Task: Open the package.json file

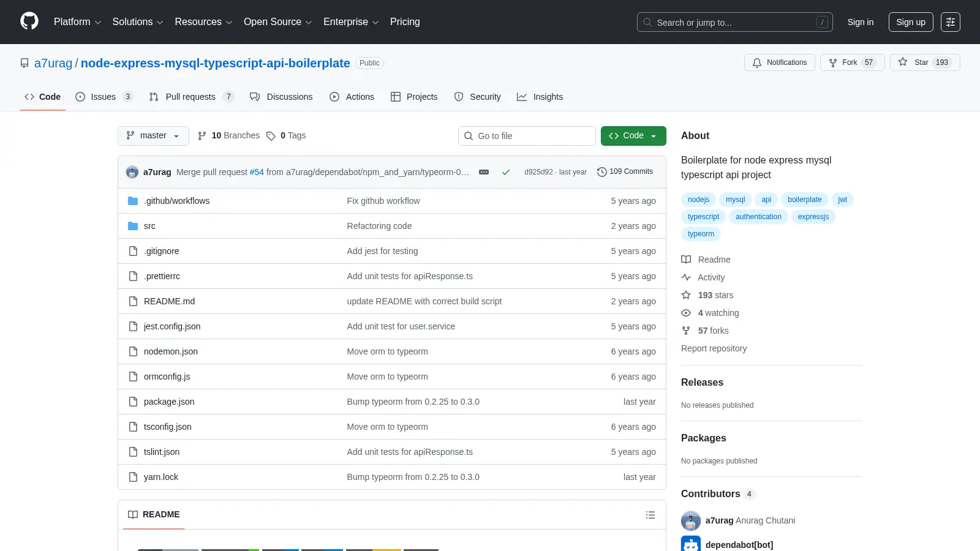Action: [169, 402]
